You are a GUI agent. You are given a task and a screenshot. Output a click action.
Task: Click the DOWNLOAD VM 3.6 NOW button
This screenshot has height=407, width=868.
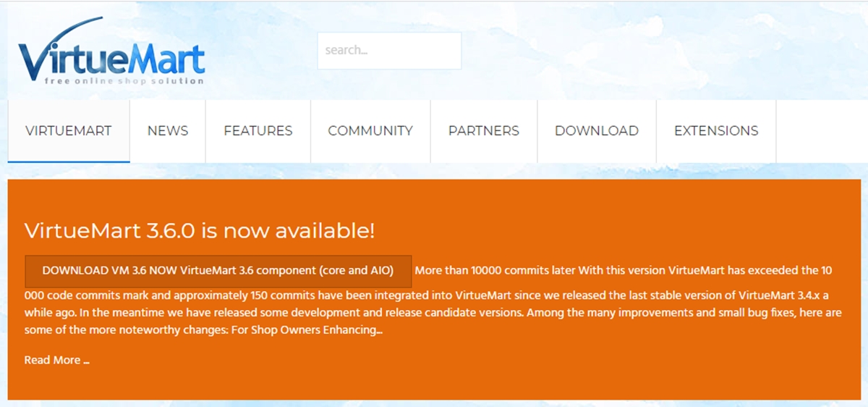click(x=218, y=271)
